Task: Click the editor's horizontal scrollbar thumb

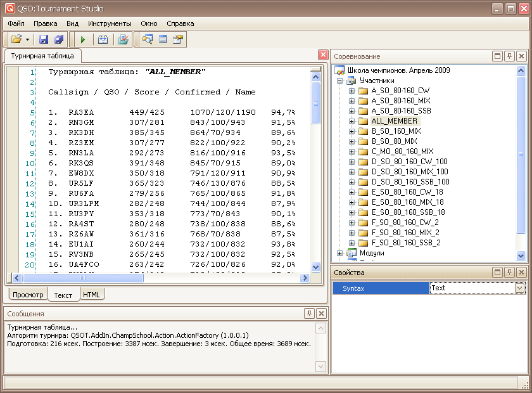Action: pyautogui.click(x=82, y=278)
